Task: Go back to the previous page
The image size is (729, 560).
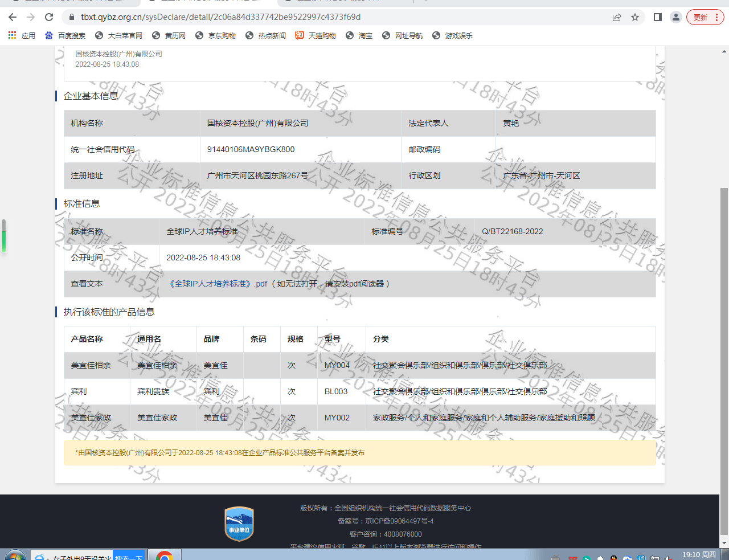Action: point(13,17)
